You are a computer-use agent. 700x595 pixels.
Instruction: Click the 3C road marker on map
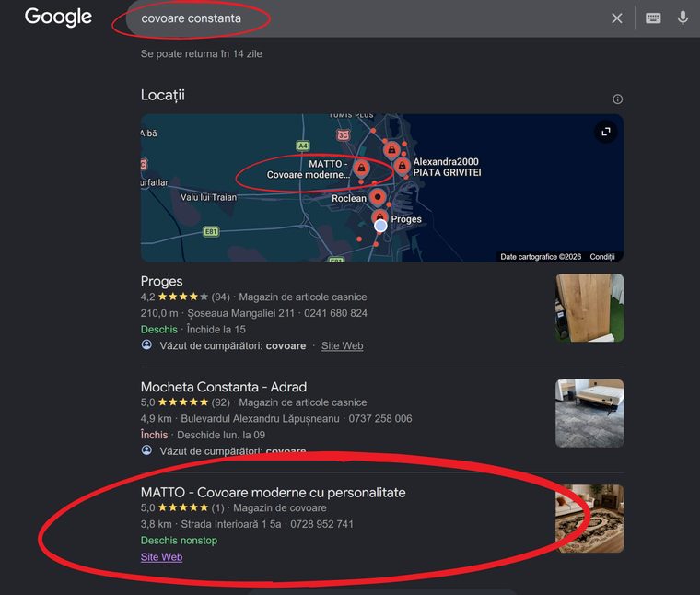pos(343,135)
